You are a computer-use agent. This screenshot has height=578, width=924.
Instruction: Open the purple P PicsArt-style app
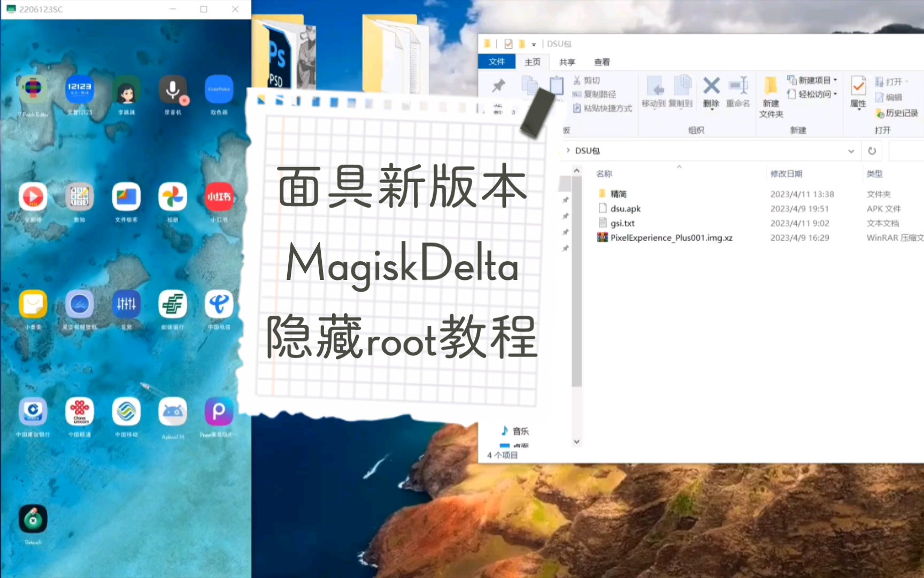pos(219,412)
